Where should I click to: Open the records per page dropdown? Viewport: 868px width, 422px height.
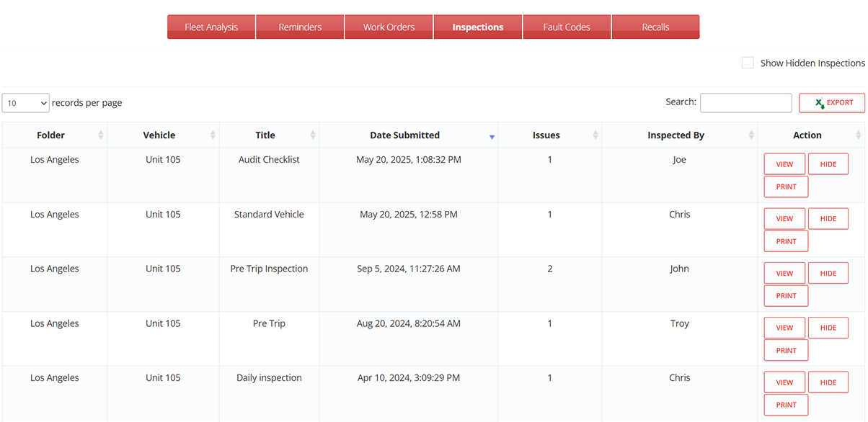tap(25, 103)
